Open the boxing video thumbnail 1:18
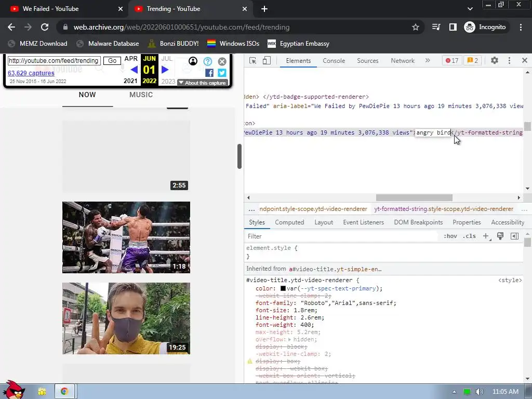532x399 pixels. pos(126,237)
